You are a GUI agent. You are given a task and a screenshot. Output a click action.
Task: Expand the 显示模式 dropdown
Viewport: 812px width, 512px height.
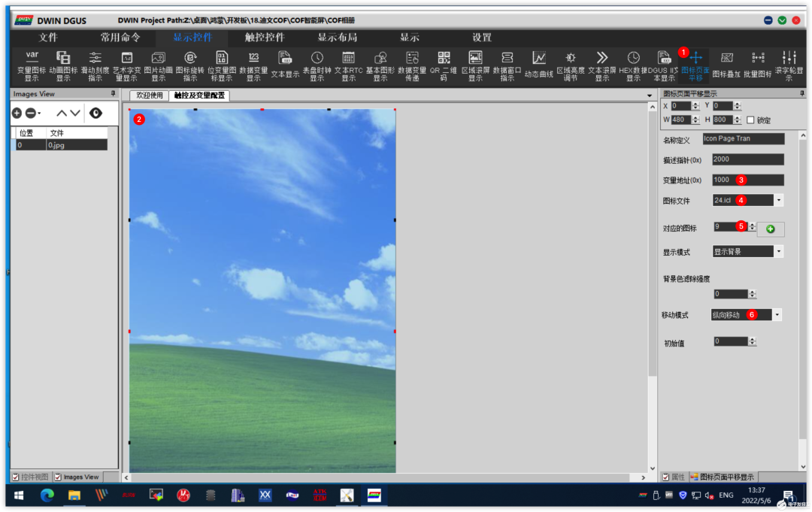click(778, 252)
